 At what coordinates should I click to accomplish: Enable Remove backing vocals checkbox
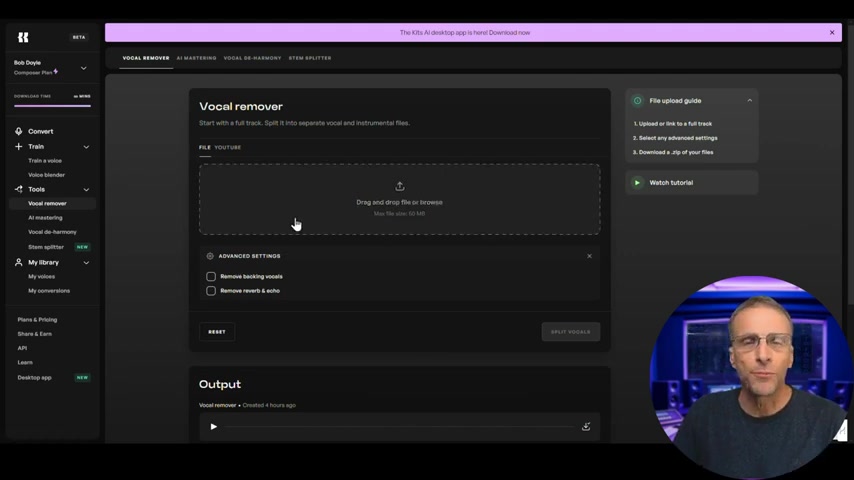point(211,276)
